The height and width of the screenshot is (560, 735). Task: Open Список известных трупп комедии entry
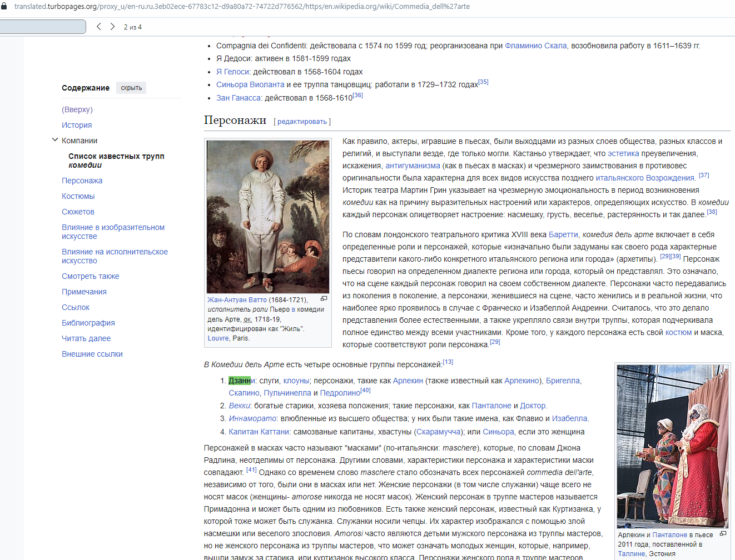(116, 161)
